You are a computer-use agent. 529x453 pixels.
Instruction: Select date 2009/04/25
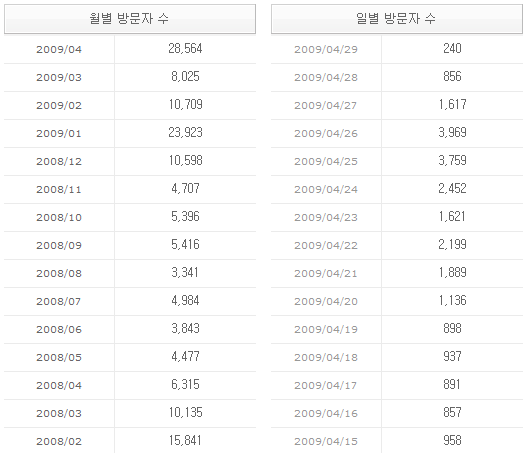(326, 162)
